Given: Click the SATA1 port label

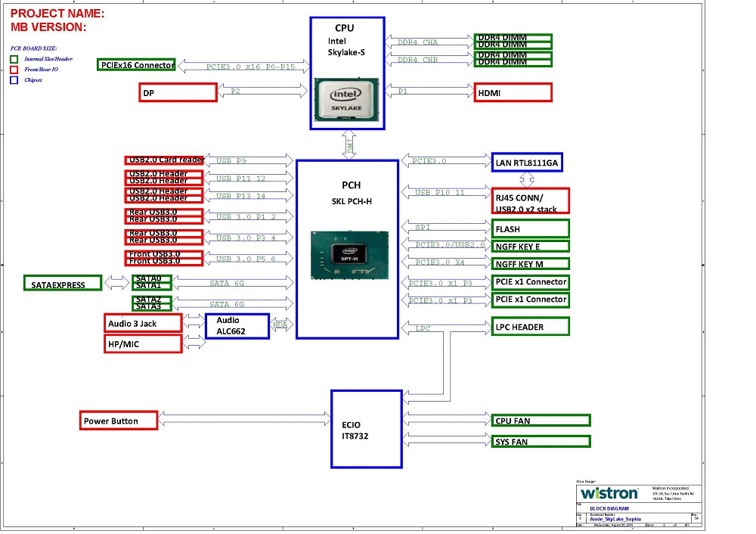Looking at the screenshot, I should click(148, 286).
